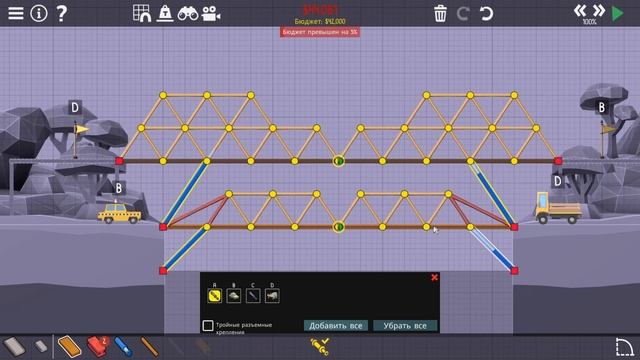This screenshot has height=360, width=640.
Task: Decrease simulation speed with the rewind arrows
Action: [580, 11]
